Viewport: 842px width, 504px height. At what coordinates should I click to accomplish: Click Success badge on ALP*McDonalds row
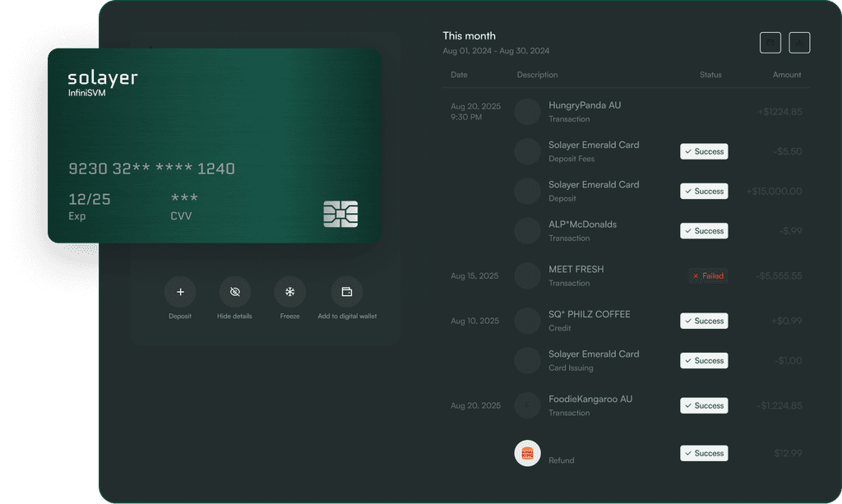point(704,231)
